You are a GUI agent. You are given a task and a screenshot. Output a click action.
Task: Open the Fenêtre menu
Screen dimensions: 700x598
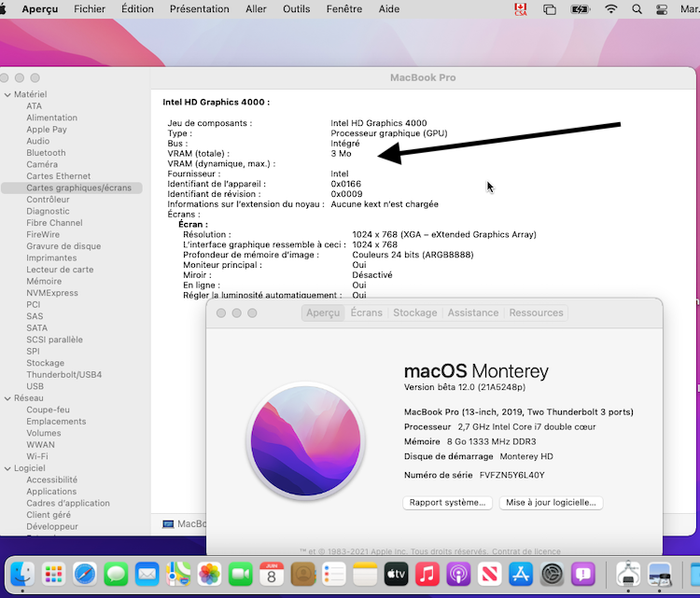point(344,9)
